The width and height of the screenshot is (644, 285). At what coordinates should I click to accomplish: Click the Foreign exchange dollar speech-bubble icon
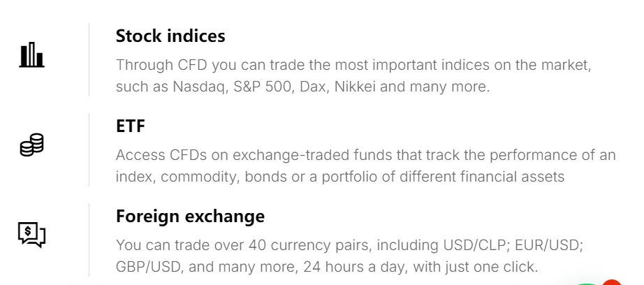point(31,235)
